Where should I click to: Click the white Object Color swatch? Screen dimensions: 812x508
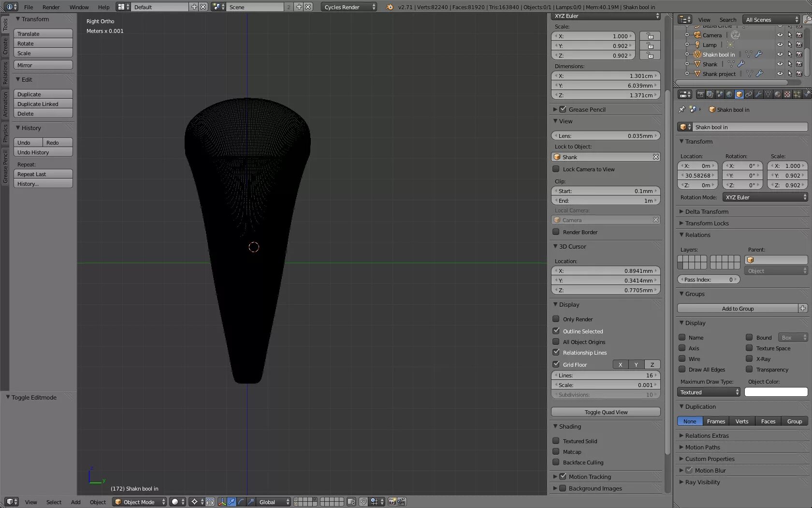pyautogui.click(x=776, y=392)
